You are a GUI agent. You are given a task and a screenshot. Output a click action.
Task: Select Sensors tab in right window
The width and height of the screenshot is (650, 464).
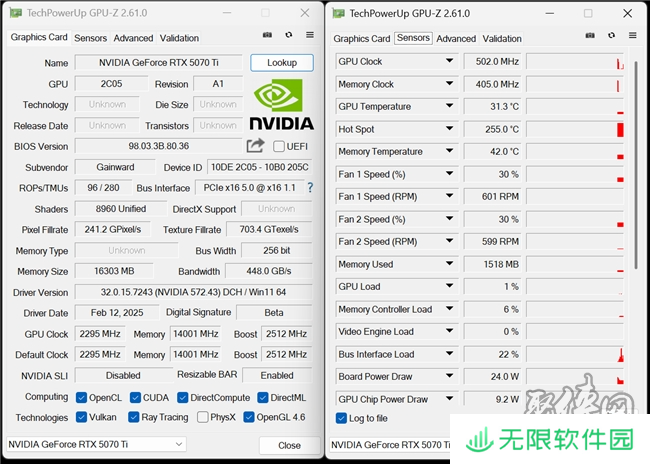click(413, 38)
